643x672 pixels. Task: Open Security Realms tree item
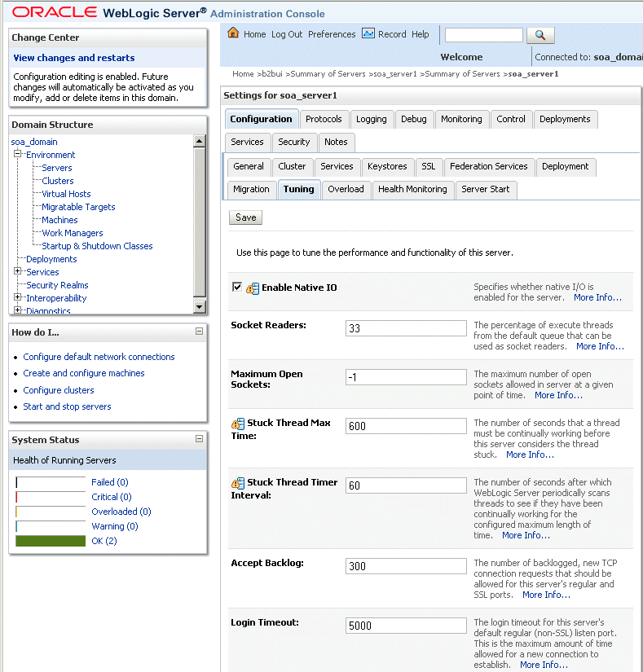coord(57,285)
